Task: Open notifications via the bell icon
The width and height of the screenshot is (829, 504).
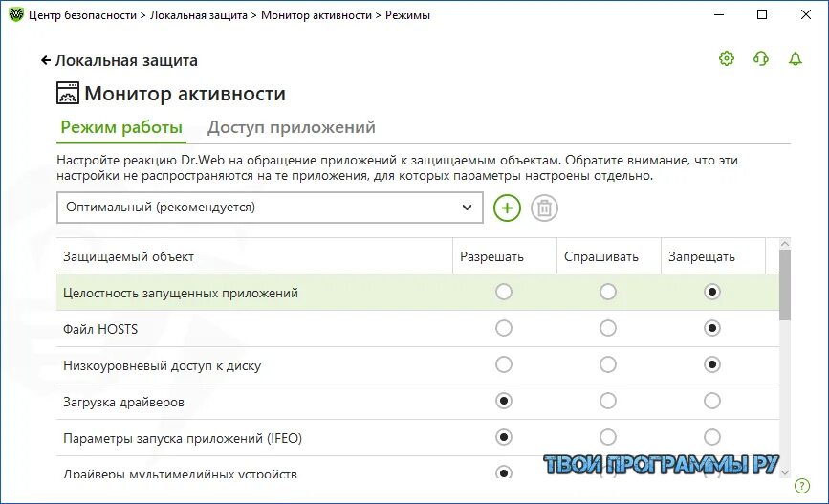Action: point(796,58)
